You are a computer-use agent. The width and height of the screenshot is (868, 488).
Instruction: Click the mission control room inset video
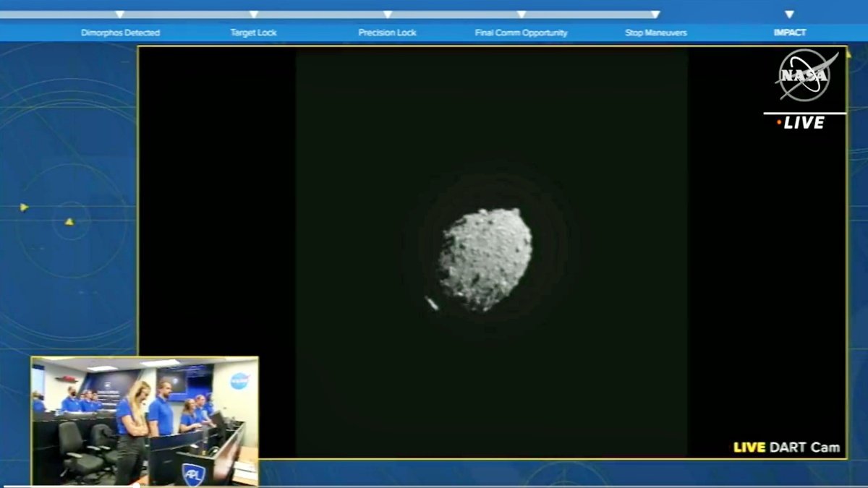pos(145,421)
